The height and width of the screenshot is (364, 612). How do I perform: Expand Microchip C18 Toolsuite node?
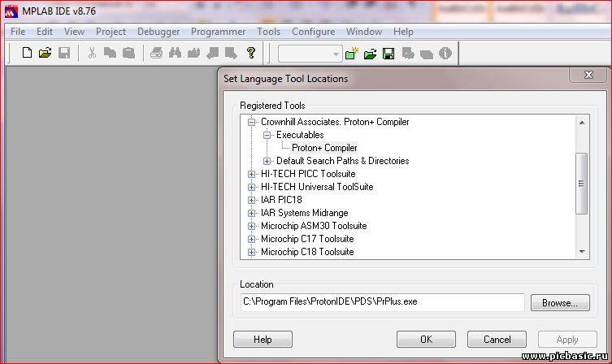252,252
